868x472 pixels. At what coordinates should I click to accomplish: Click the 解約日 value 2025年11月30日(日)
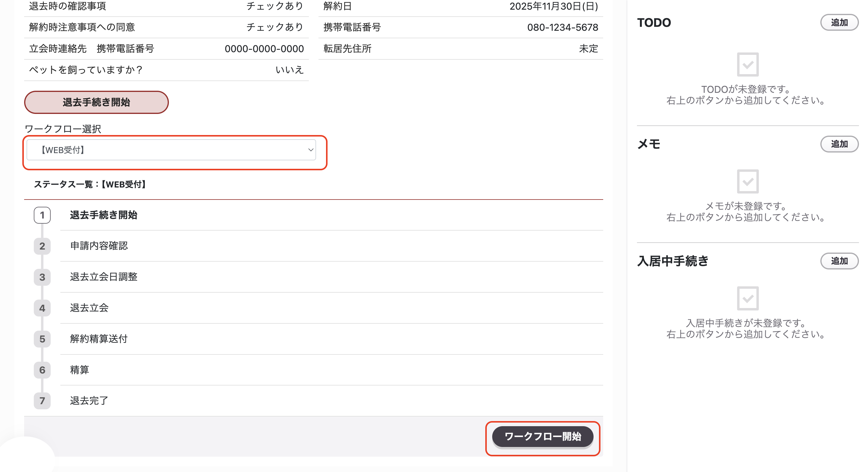[554, 6]
